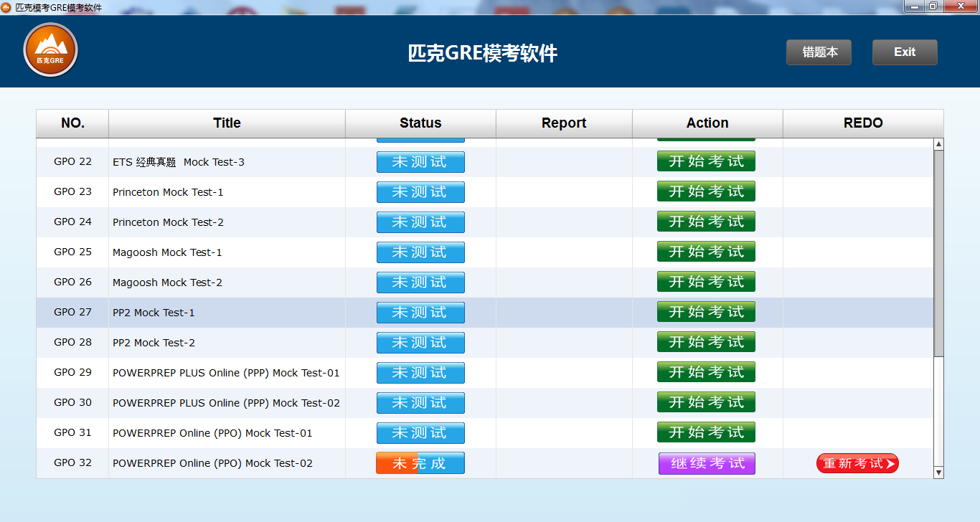This screenshot has height=522, width=980.
Task: Click 开始考试 for GPO 30
Action: (706, 402)
